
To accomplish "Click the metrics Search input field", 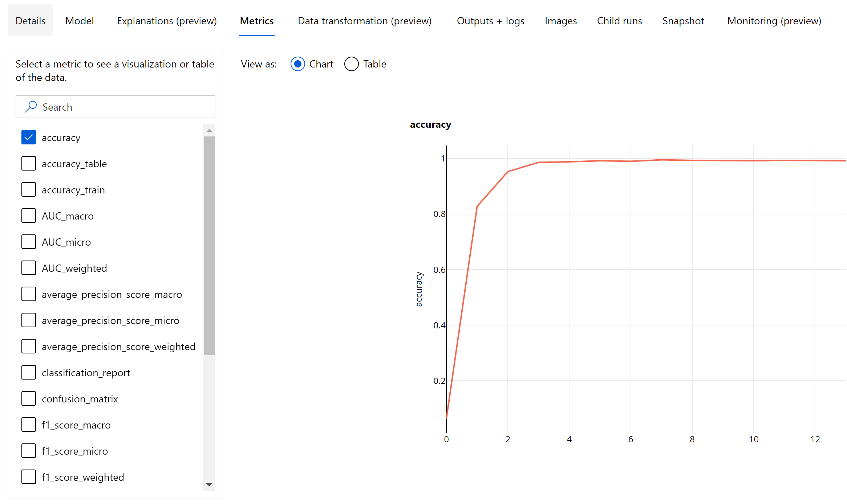I will (115, 107).
